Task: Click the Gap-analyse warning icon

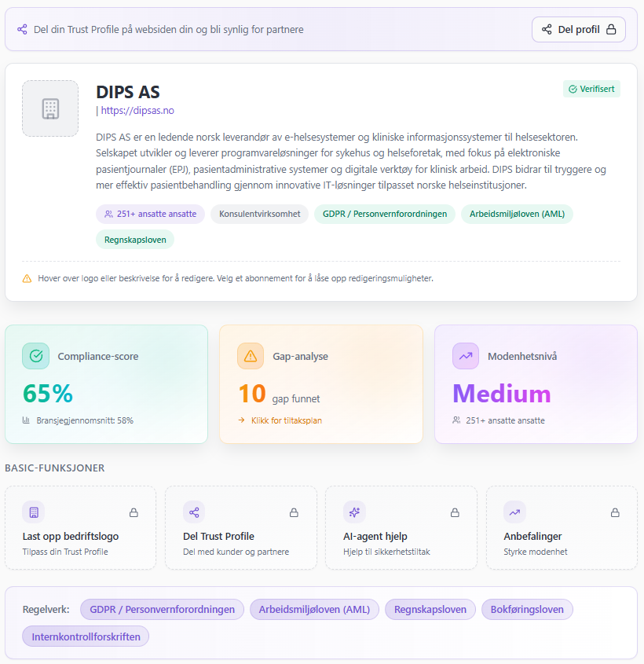Action: (251, 356)
